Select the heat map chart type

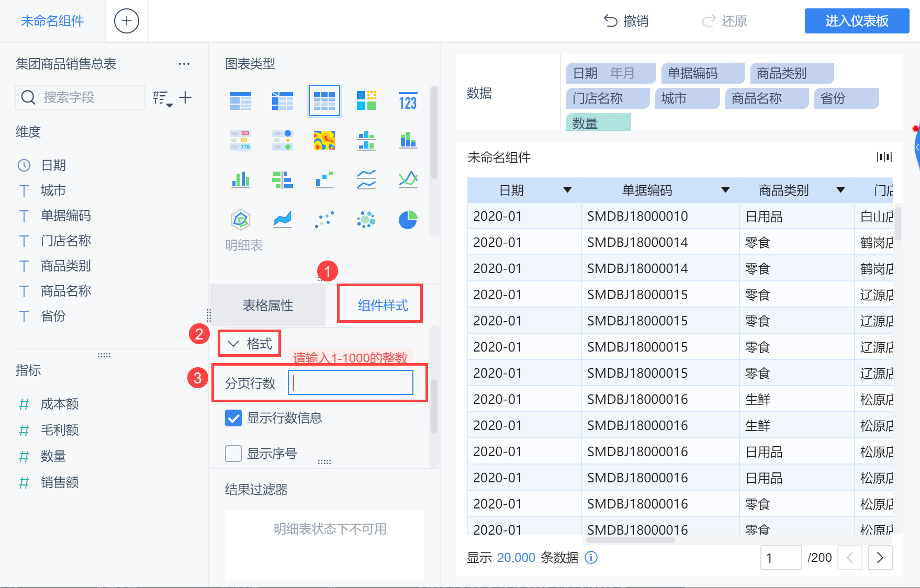coord(324,140)
